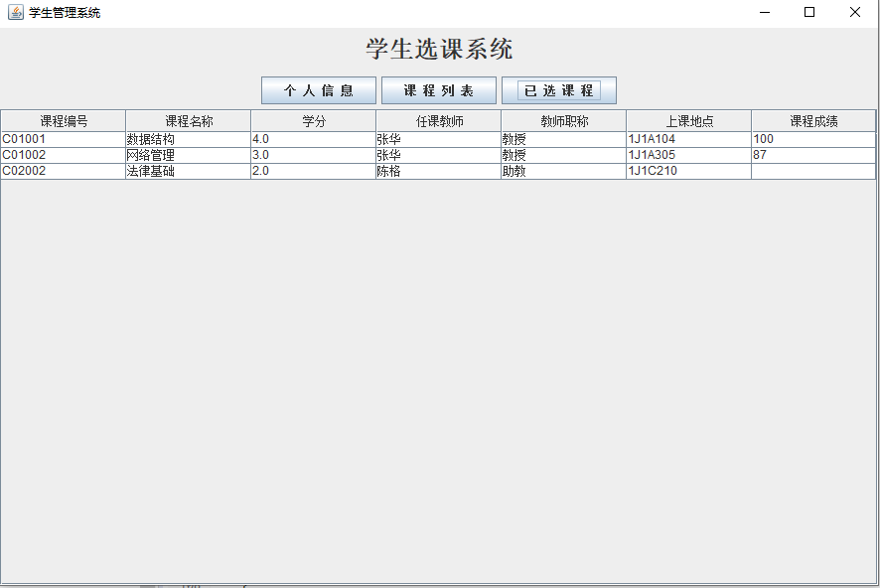Select 教授 title in the C01001 row
The image size is (880, 588).
pos(564,139)
